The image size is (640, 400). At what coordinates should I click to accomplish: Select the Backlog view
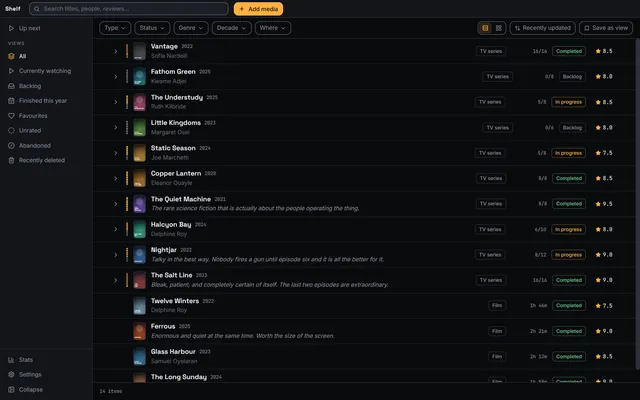pyautogui.click(x=46, y=86)
